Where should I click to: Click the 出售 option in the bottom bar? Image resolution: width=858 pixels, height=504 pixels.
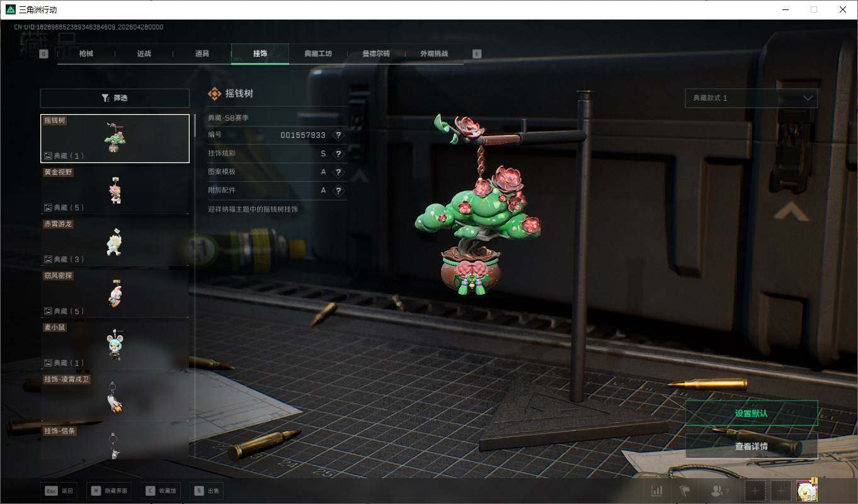tap(207, 490)
